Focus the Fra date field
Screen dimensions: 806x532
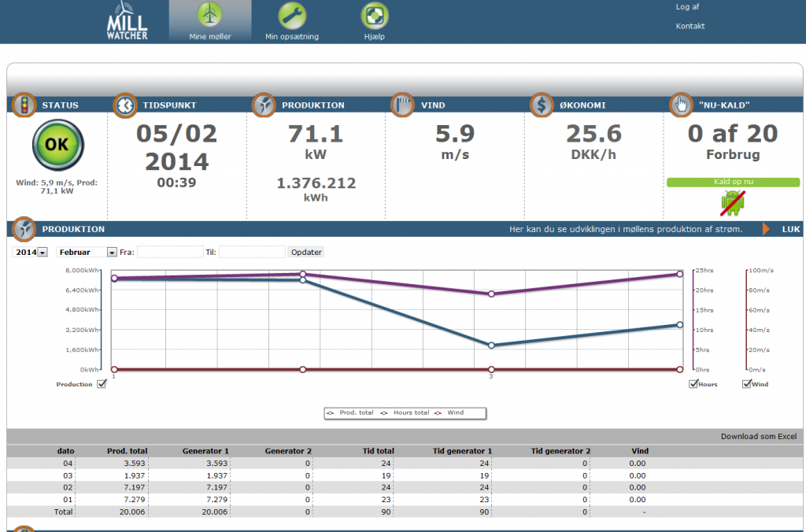click(170, 252)
